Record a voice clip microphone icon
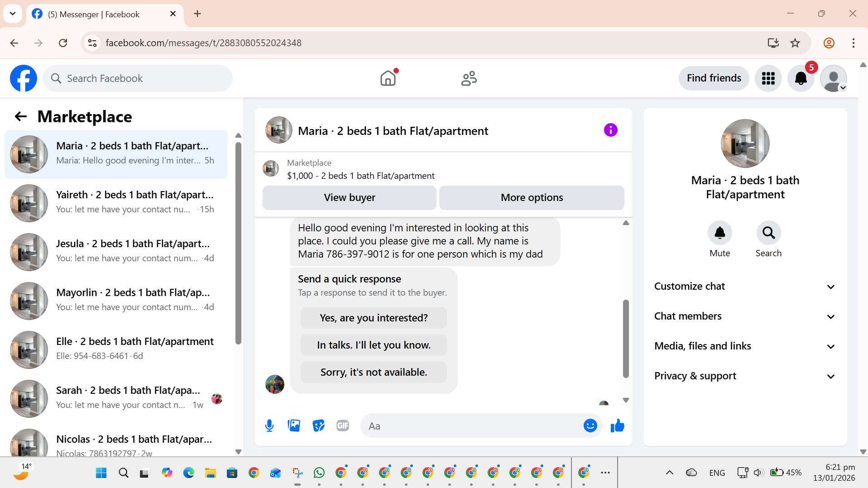The height and width of the screenshot is (488, 868). [x=269, y=426]
